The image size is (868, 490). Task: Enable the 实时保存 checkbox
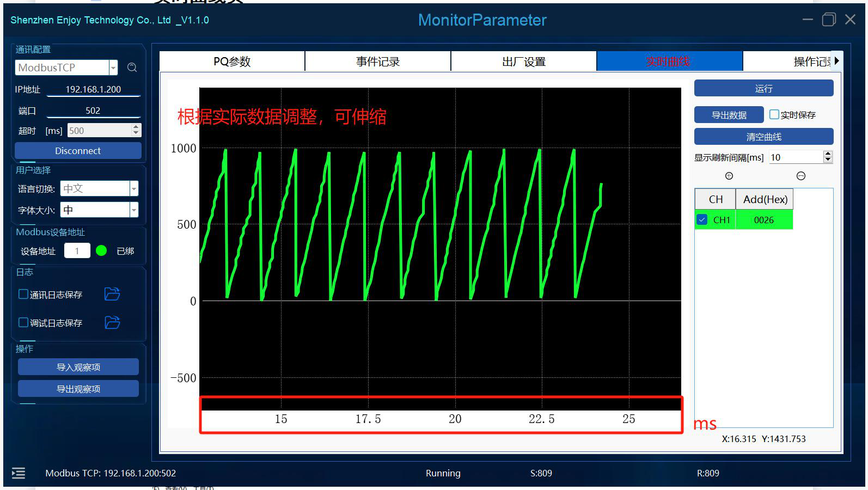pos(774,114)
